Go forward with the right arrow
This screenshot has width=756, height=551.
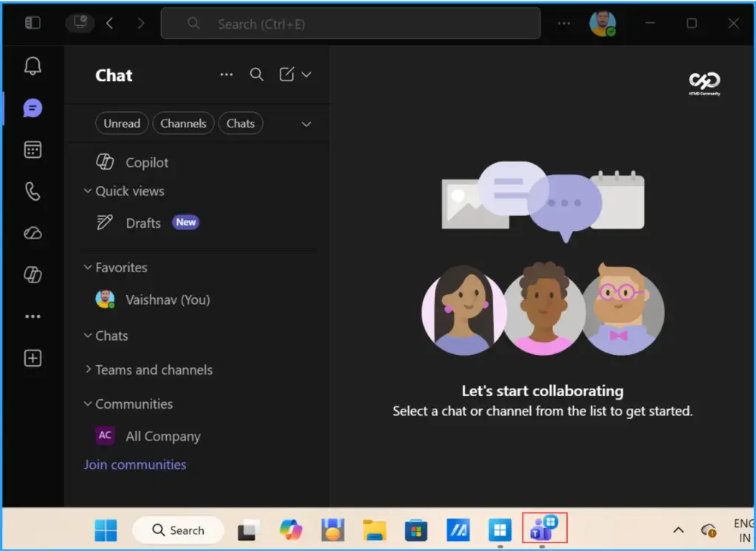[140, 23]
